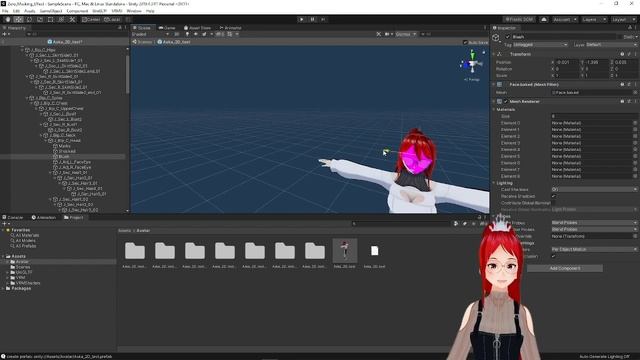Click the Plastic SCM button
Viewport: 640px width, 360px height.
tap(519, 19)
